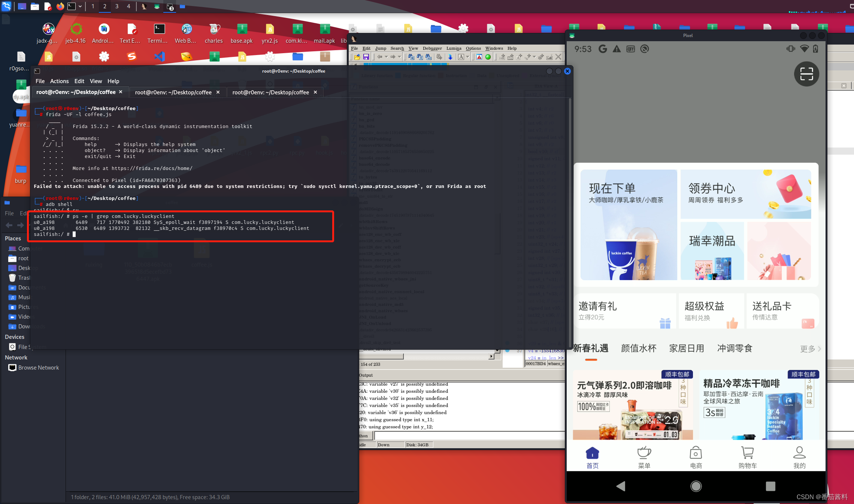Expand IDA back history dropdown
The width and height of the screenshot is (854, 504).
pyautogui.click(x=386, y=57)
